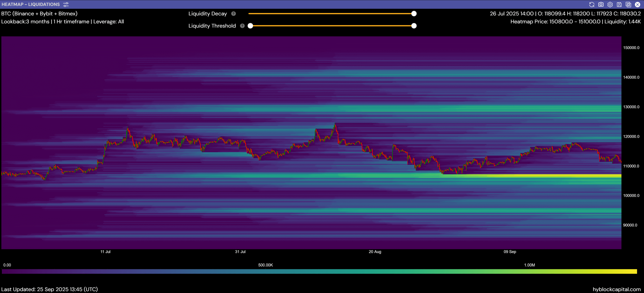Click the right Liquidity Threshold handle
The height and width of the screenshot is (293, 644).
(x=414, y=26)
